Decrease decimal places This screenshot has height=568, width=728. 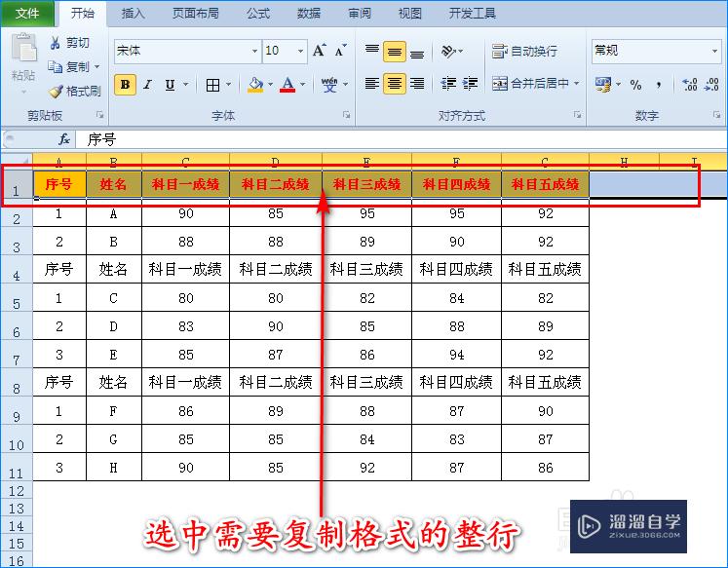coord(711,85)
